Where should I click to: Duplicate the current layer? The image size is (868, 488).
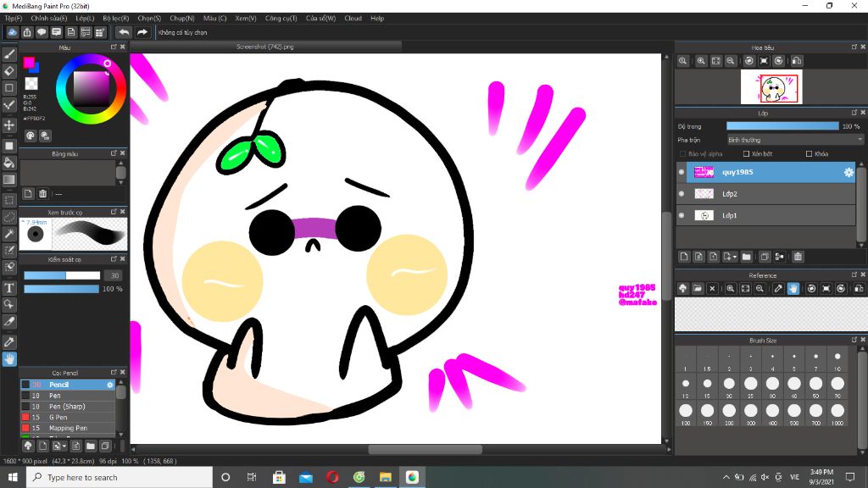click(765, 257)
